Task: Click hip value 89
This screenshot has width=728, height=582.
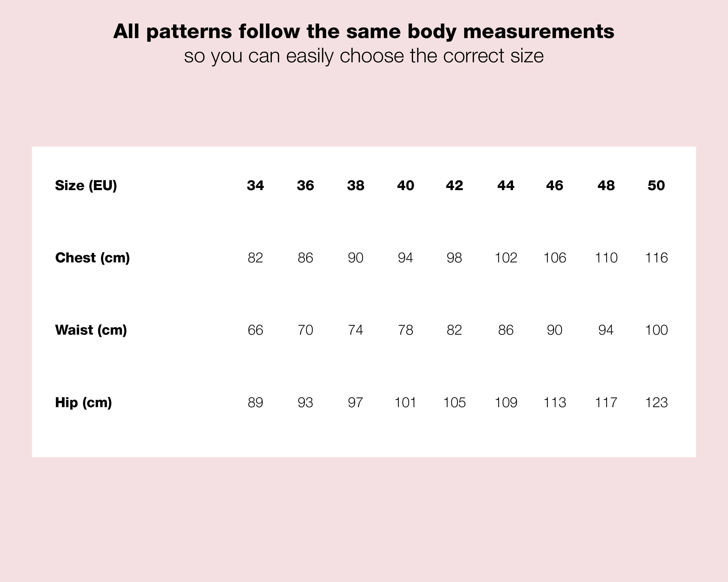Action: pyautogui.click(x=255, y=403)
